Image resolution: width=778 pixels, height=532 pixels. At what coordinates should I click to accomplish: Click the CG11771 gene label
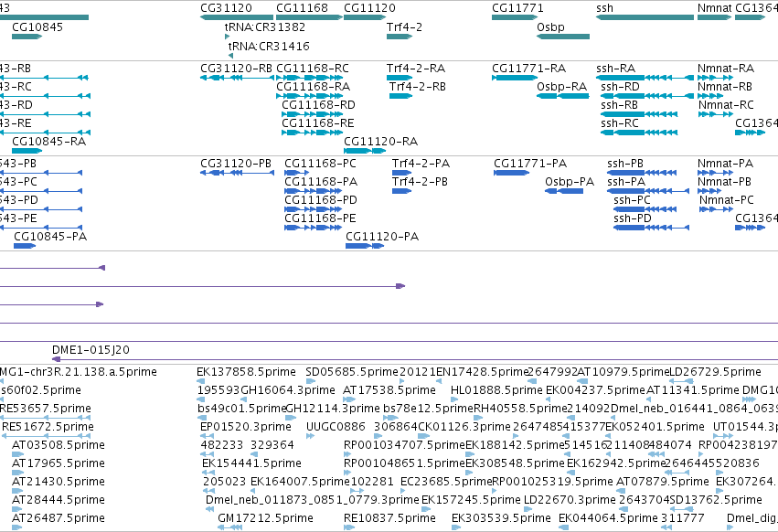point(517,8)
